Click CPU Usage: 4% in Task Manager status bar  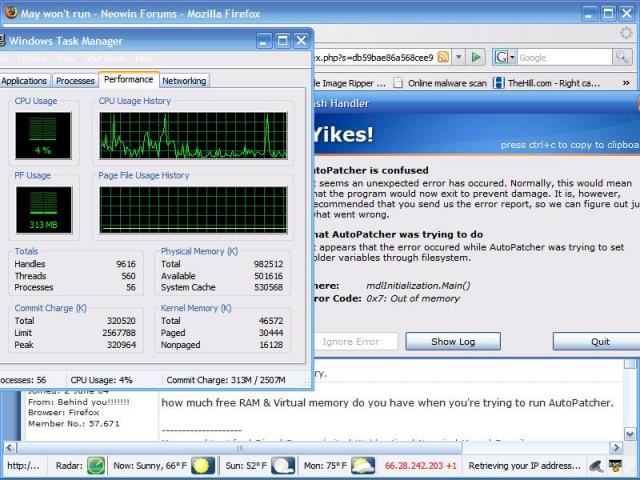[x=101, y=380]
